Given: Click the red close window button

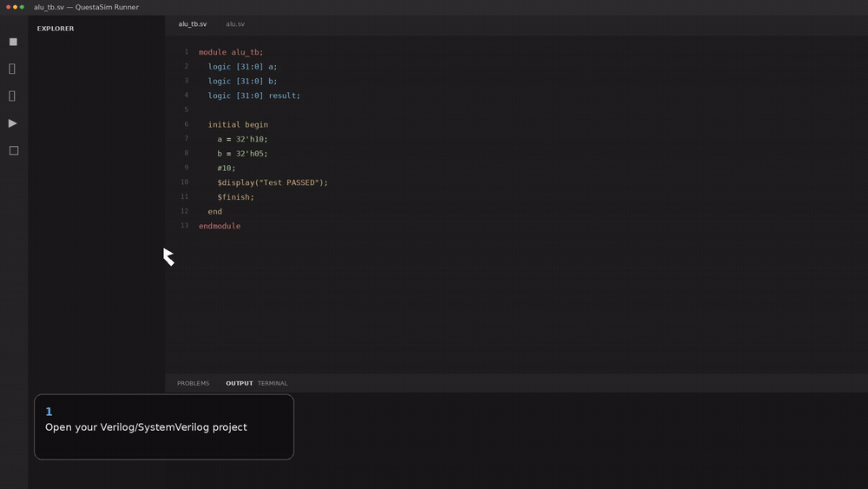Looking at the screenshot, I should click(9, 7).
